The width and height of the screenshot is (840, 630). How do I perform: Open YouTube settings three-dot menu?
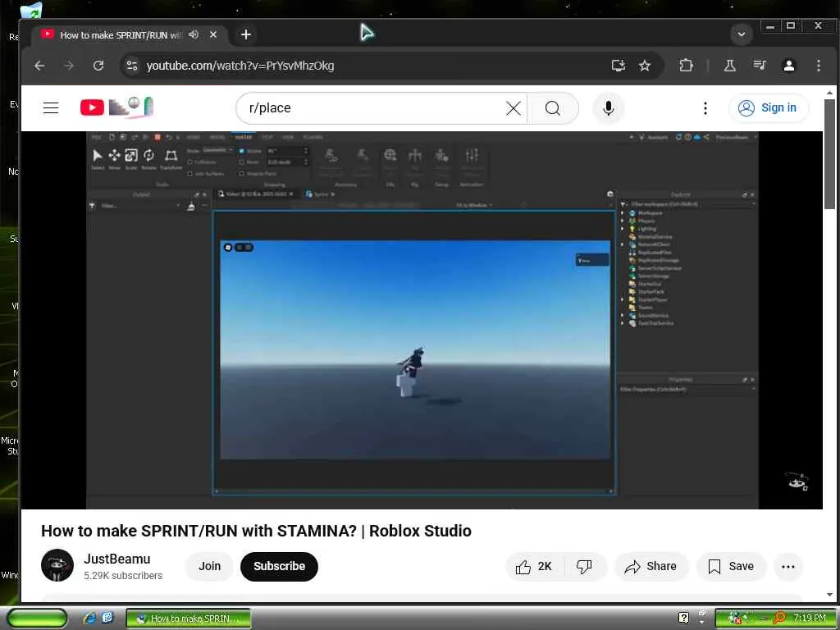tap(705, 108)
